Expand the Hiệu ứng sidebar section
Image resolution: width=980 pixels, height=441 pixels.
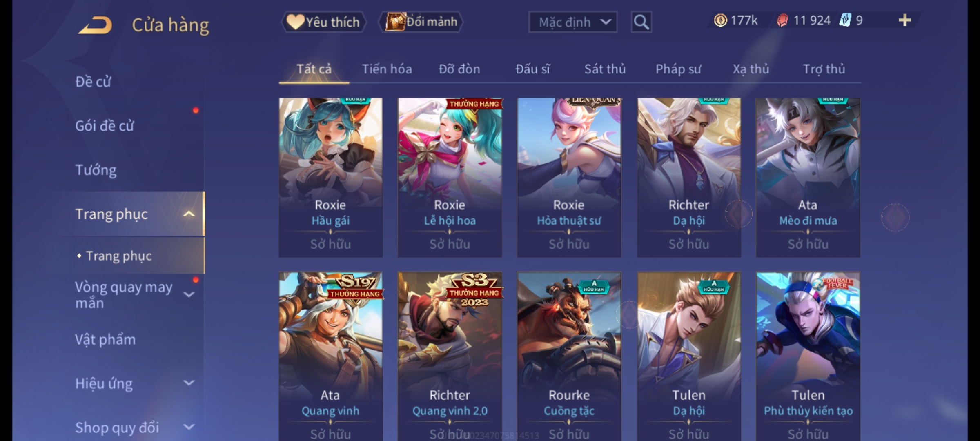(189, 383)
